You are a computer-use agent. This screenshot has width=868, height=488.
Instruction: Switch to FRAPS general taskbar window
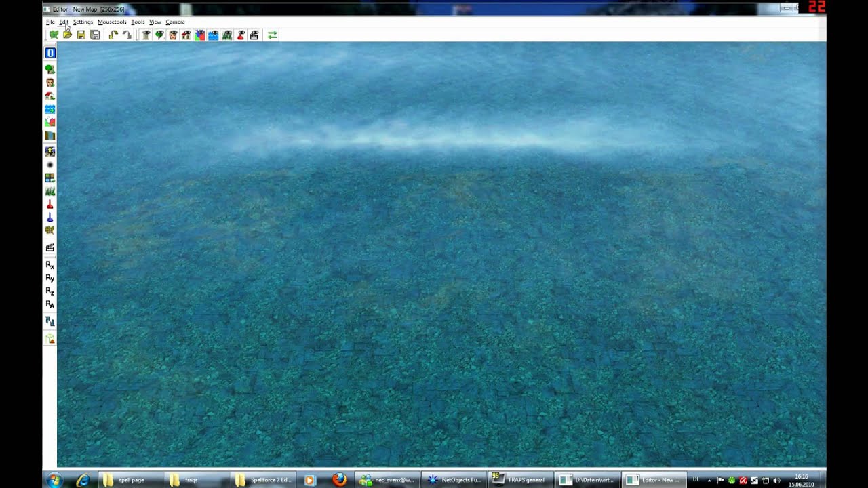(x=520, y=480)
